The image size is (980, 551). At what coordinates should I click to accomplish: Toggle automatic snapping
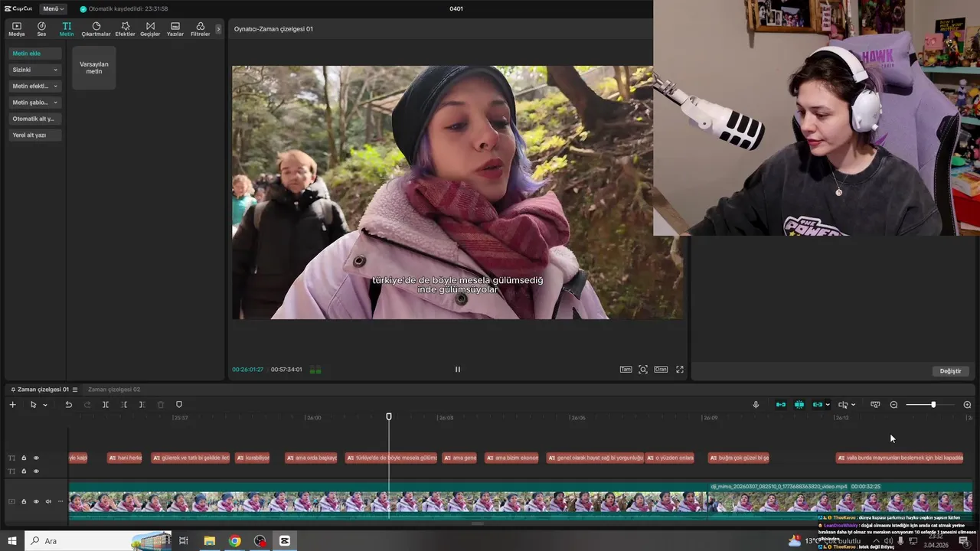tap(799, 404)
